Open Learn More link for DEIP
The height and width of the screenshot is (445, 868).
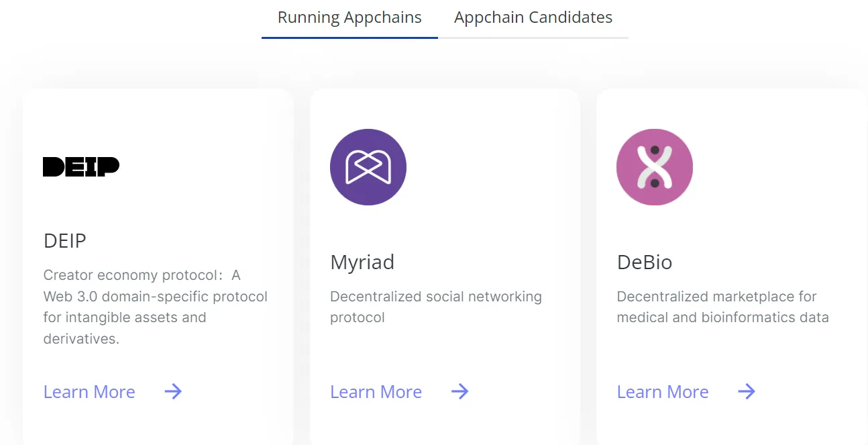coord(89,392)
